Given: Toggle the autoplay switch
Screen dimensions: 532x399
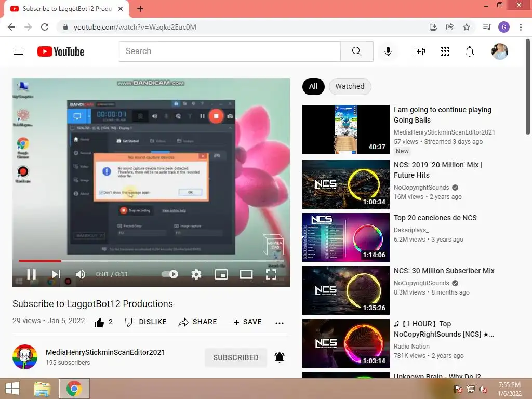Looking at the screenshot, I should pyautogui.click(x=170, y=274).
